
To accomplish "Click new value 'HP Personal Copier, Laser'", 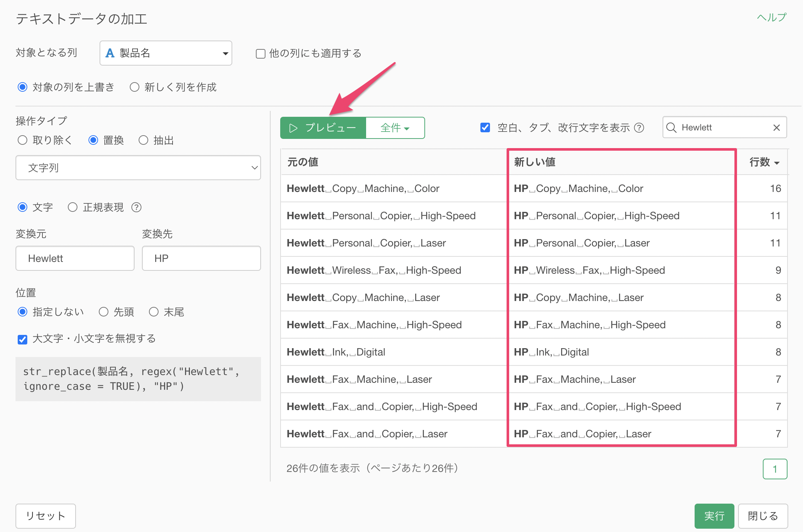I will tap(582, 243).
